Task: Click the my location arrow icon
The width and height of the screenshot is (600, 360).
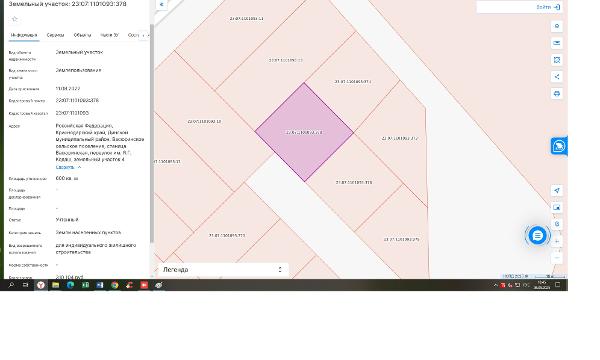Action: pos(557,190)
